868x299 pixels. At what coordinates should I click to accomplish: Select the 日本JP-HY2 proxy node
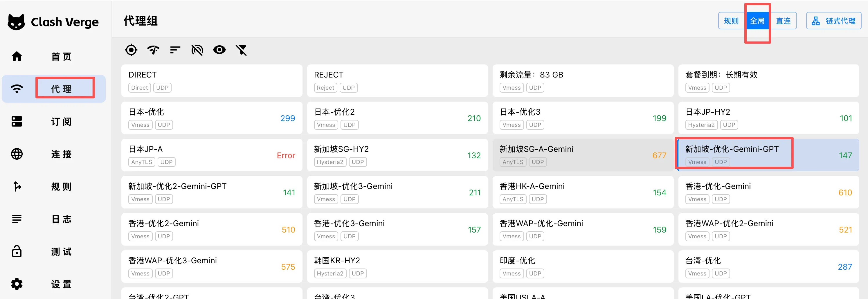[768, 118]
